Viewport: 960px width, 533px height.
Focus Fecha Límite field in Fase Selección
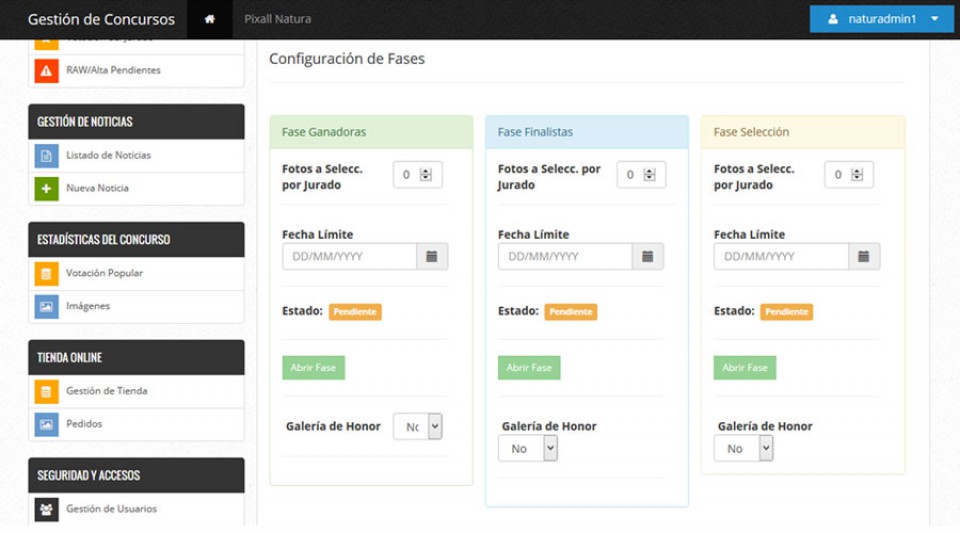tap(781, 256)
